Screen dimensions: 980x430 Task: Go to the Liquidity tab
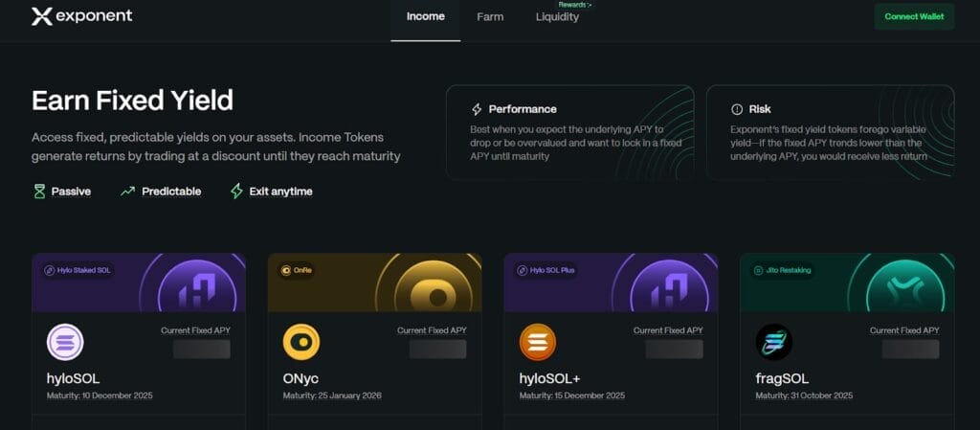(x=557, y=17)
